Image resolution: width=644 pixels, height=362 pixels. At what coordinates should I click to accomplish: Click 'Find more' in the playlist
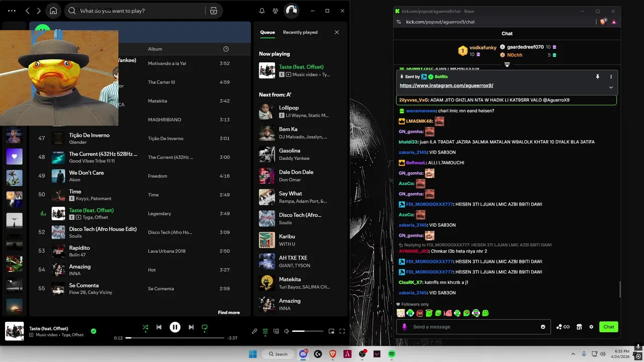[x=228, y=313]
